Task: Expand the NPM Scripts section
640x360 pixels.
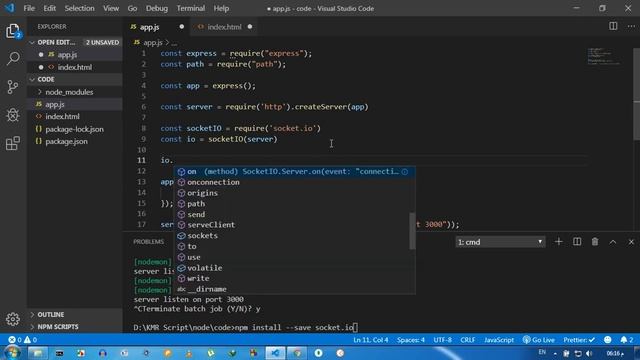Action: [75, 327]
